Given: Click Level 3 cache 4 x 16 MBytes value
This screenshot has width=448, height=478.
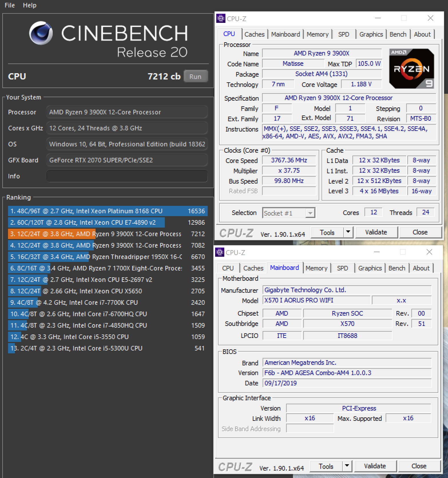Looking at the screenshot, I should (x=379, y=191).
